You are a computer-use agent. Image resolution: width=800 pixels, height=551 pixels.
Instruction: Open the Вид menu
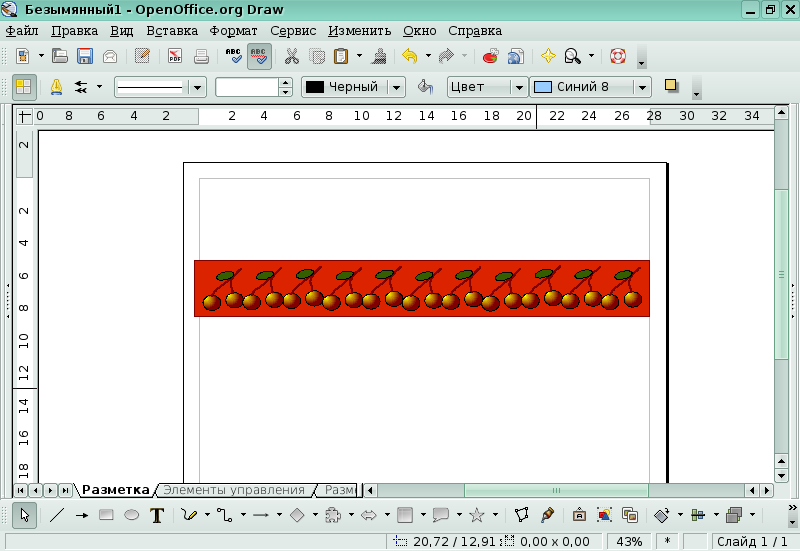(x=122, y=31)
